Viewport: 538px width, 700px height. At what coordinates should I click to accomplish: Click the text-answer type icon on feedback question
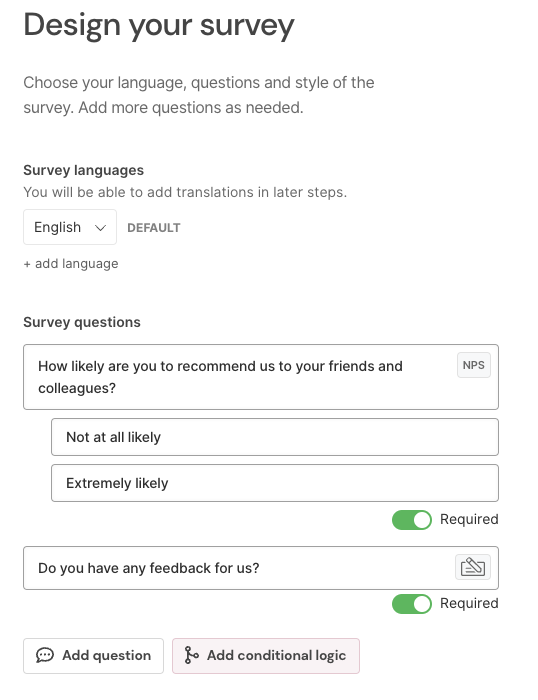(x=472, y=567)
